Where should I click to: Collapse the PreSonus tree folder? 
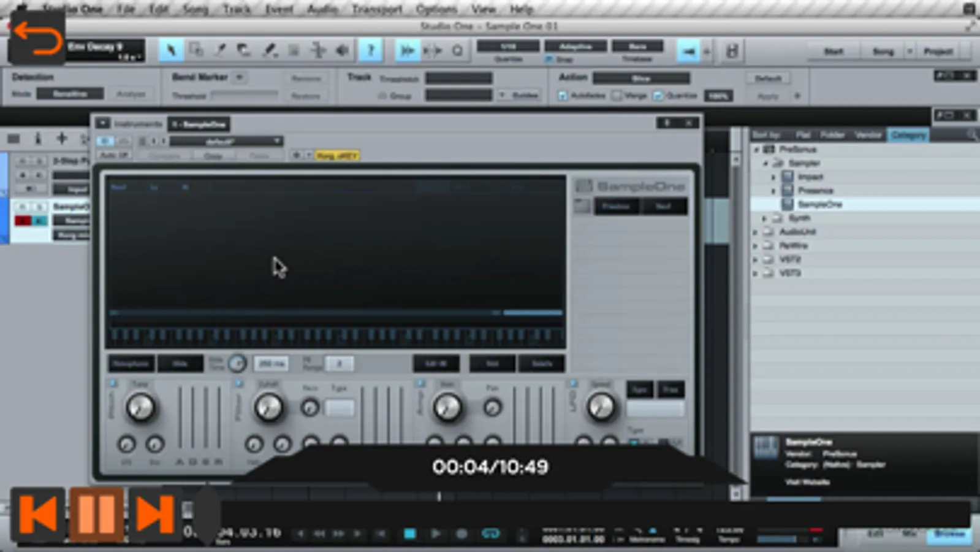pyautogui.click(x=757, y=149)
